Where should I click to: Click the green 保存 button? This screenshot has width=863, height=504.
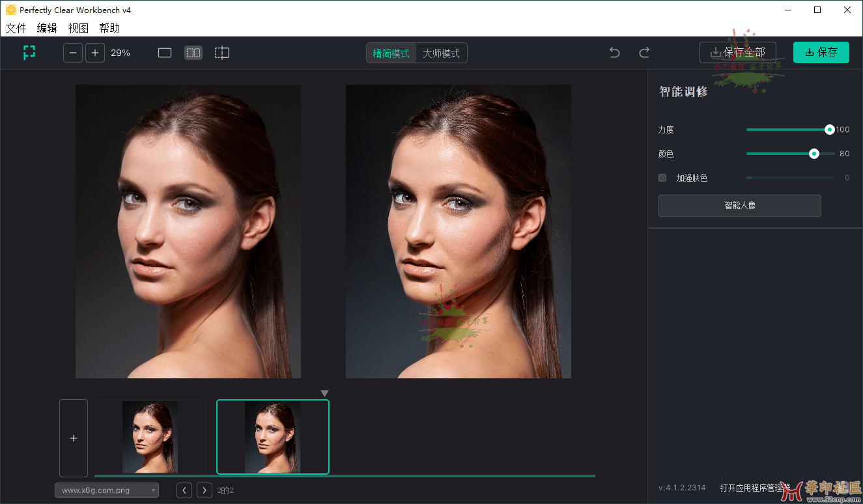coord(821,53)
